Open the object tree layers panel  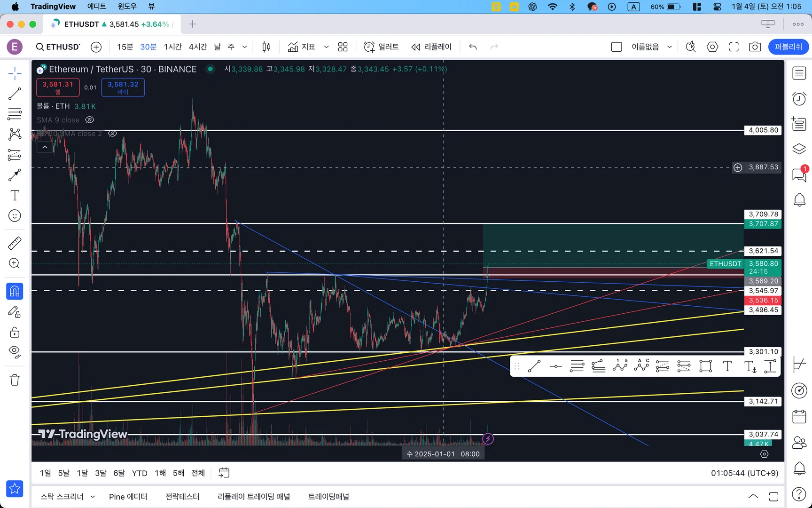coord(799,150)
